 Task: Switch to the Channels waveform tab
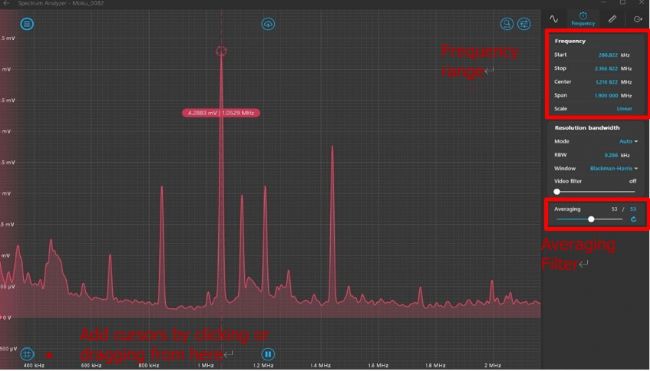554,19
